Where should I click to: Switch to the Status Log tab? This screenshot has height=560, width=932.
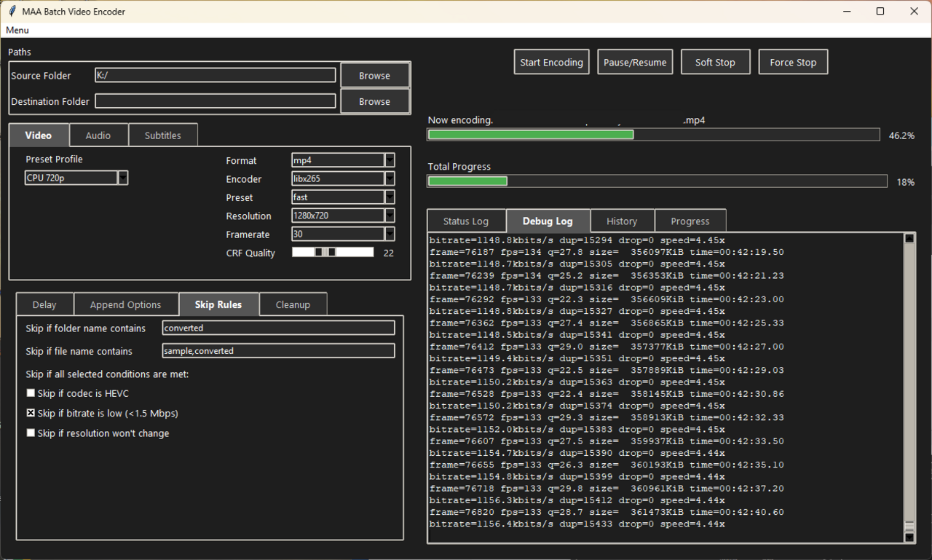pos(466,221)
